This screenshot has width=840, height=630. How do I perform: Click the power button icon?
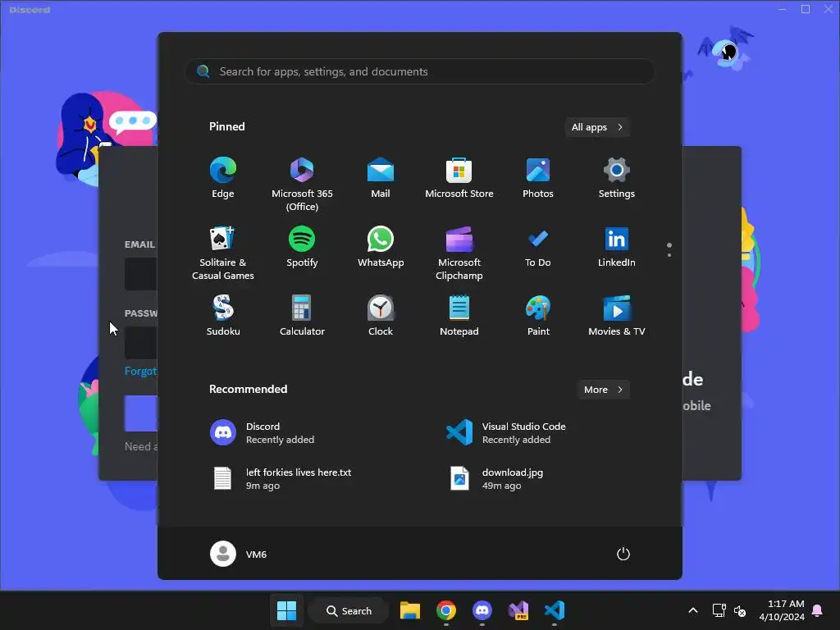pos(623,554)
